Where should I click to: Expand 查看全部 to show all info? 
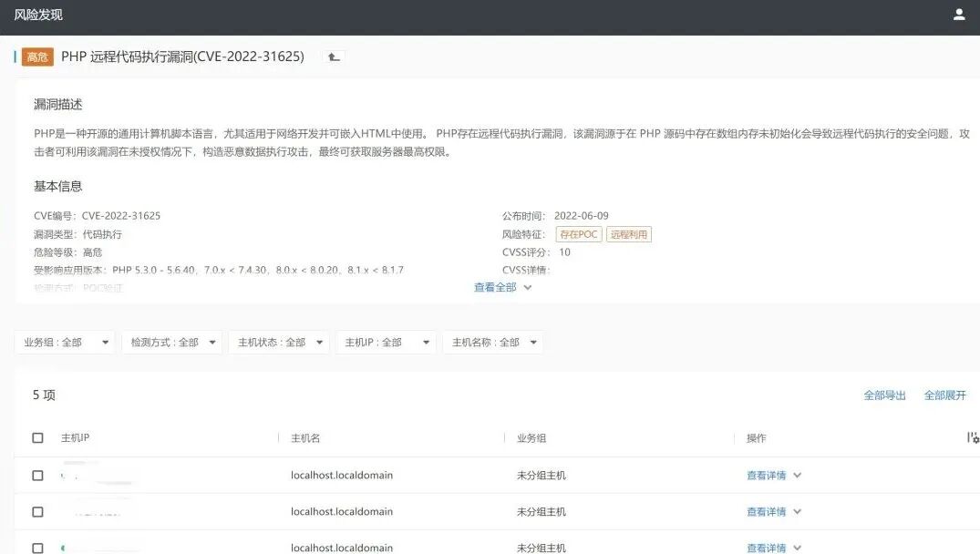click(502, 287)
